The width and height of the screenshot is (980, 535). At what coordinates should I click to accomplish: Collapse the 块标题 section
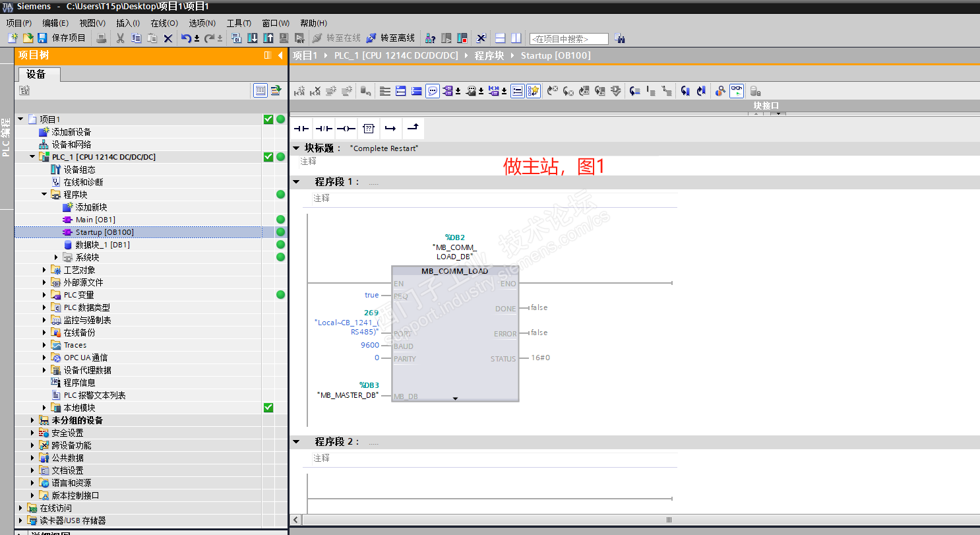[296, 148]
